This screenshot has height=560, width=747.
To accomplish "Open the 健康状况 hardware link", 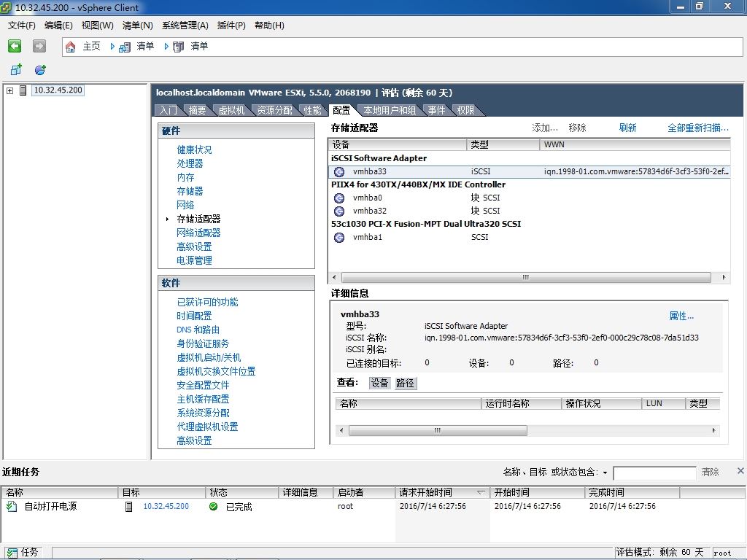I will coord(194,149).
